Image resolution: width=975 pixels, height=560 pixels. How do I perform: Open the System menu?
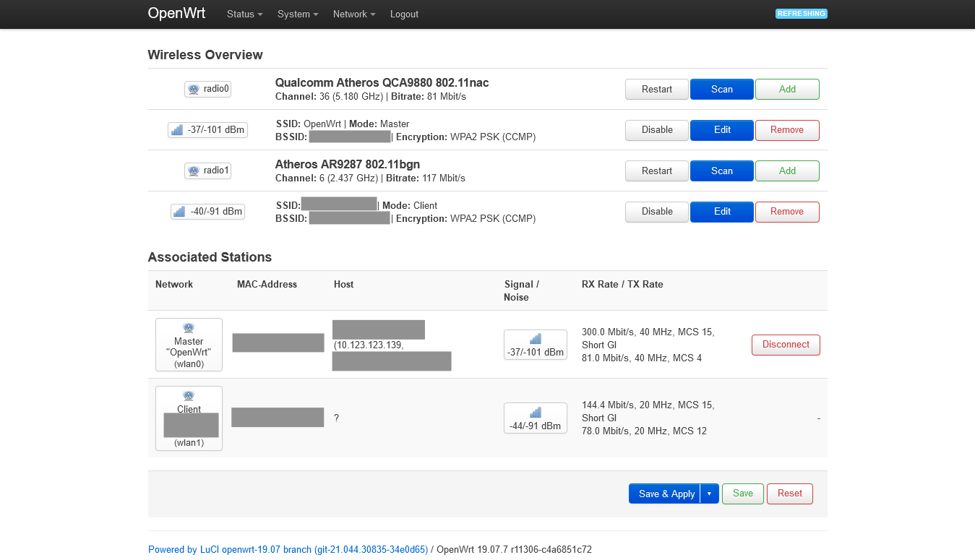point(297,14)
